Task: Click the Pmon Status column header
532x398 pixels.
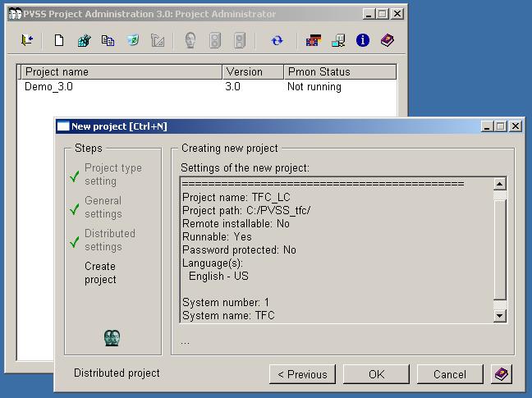Action: click(x=340, y=72)
